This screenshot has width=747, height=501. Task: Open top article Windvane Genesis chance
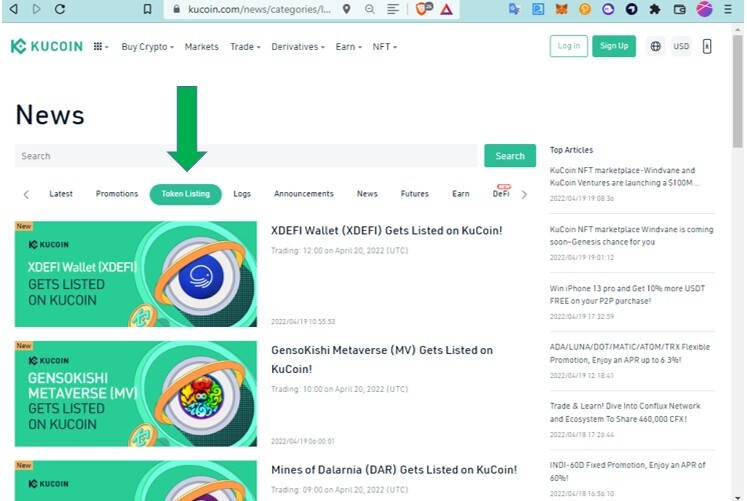click(631, 235)
